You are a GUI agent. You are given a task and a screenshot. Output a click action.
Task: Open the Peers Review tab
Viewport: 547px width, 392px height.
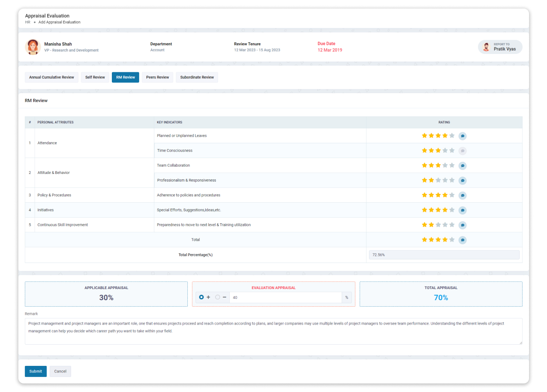tap(157, 77)
